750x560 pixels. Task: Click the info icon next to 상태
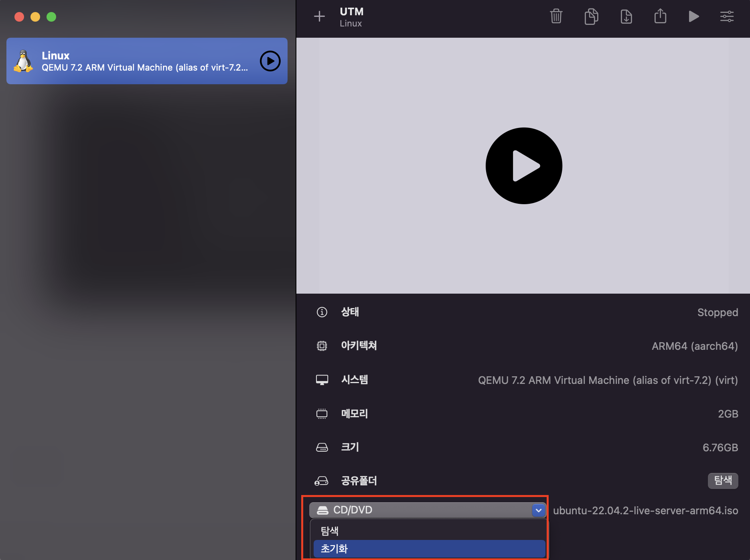[322, 312]
